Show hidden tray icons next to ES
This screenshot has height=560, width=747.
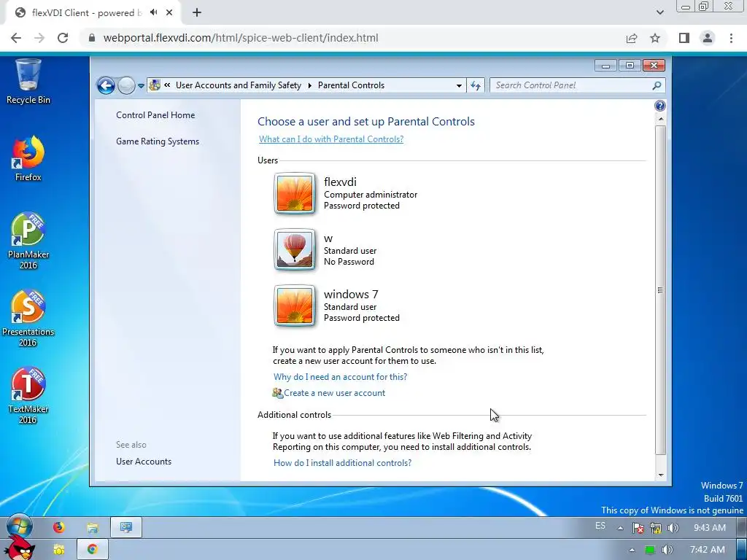[x=620, y=528]
